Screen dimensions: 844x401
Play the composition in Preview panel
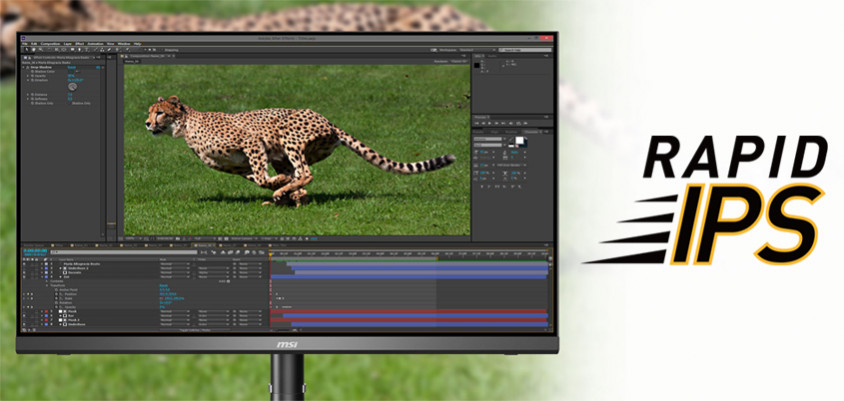pyautogui.click(x=489, y=123)
